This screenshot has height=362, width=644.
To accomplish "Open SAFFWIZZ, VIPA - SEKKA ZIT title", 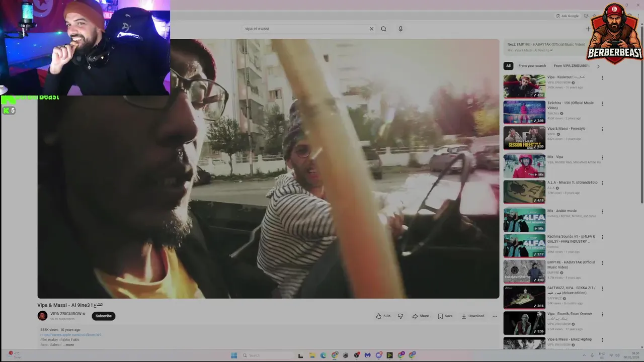I will [571, 290].
